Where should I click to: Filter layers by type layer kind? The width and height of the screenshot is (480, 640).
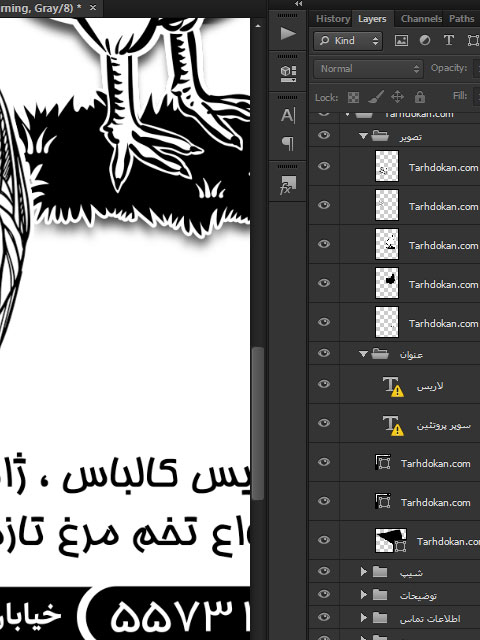click(449, 40)
